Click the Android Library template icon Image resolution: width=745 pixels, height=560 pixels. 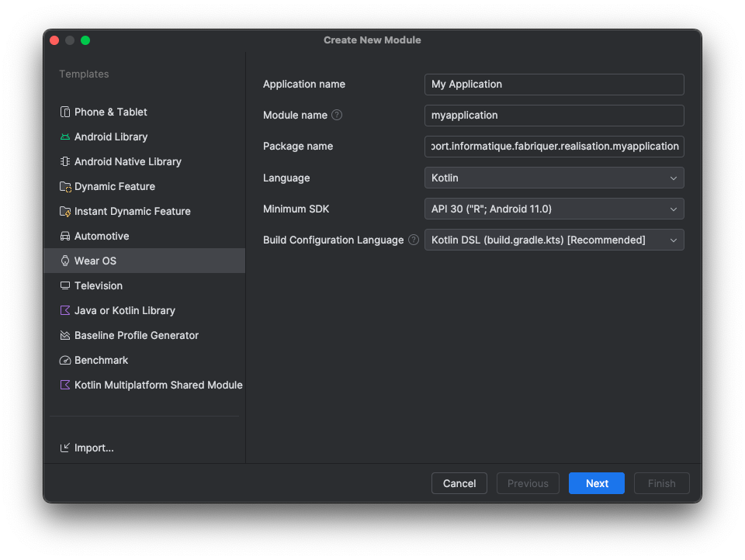pos(64,137)
